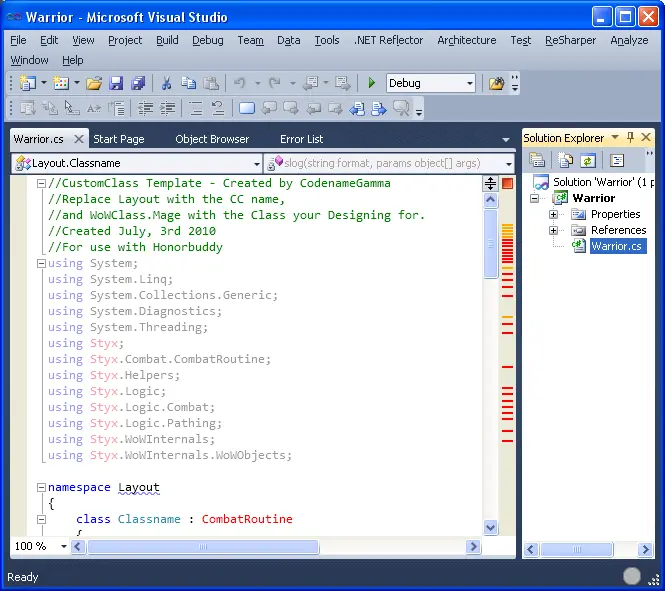Click the ReSharper red status indicator square

pos(507,183)
